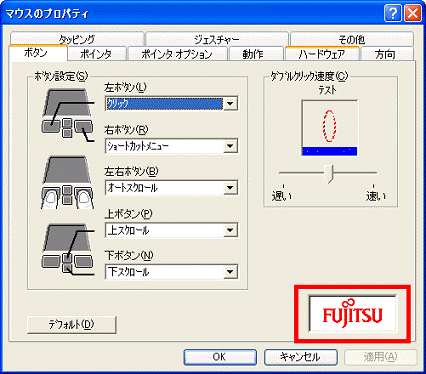Image resolution: width=426 pixels, height=374 pixels.
Task: Click the title bar help question-mark button
Action: pos(393,14)
